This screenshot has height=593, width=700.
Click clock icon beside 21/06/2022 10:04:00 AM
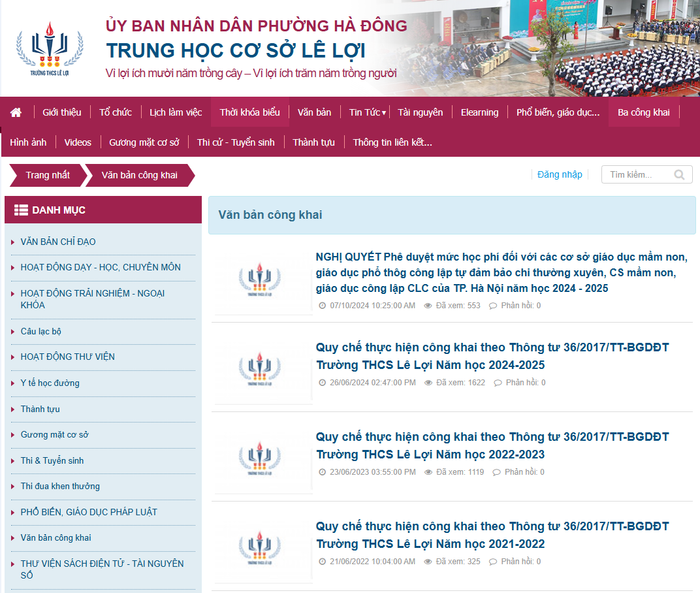[x=322, y=562]
